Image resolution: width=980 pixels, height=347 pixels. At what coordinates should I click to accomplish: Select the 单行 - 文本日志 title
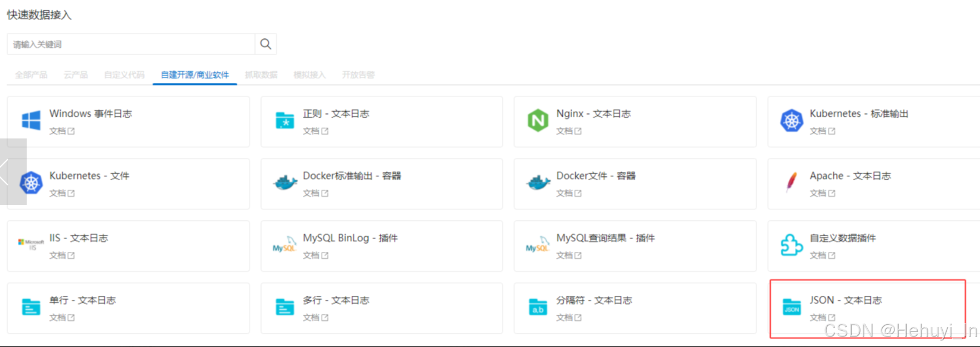click(83, 300)
